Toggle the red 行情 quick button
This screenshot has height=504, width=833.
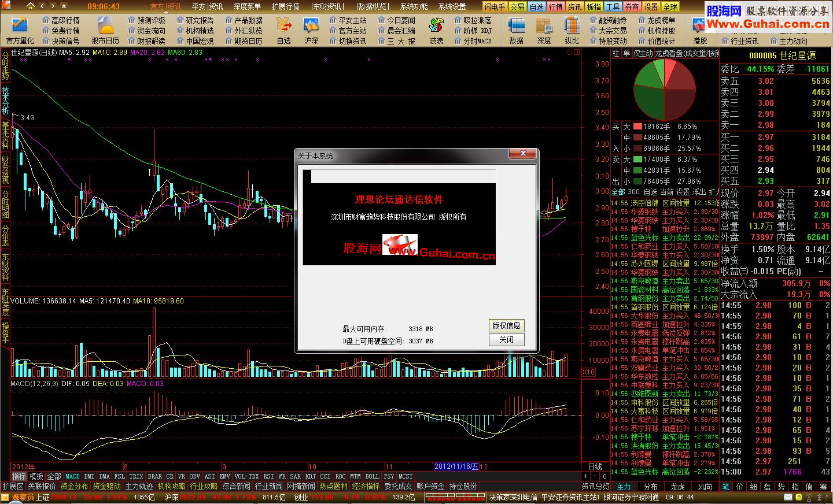(555, 6)
